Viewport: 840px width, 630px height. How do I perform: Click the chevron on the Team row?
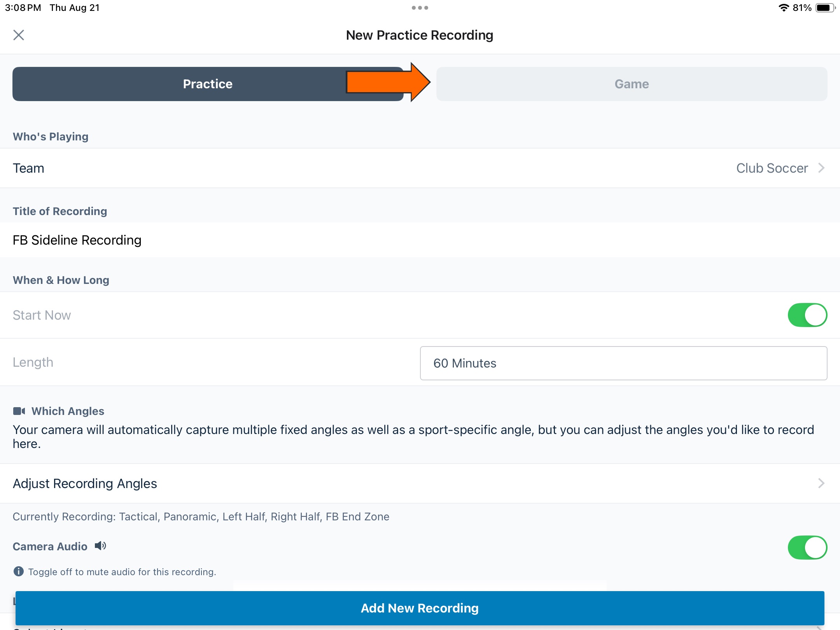tap(821, 168)
